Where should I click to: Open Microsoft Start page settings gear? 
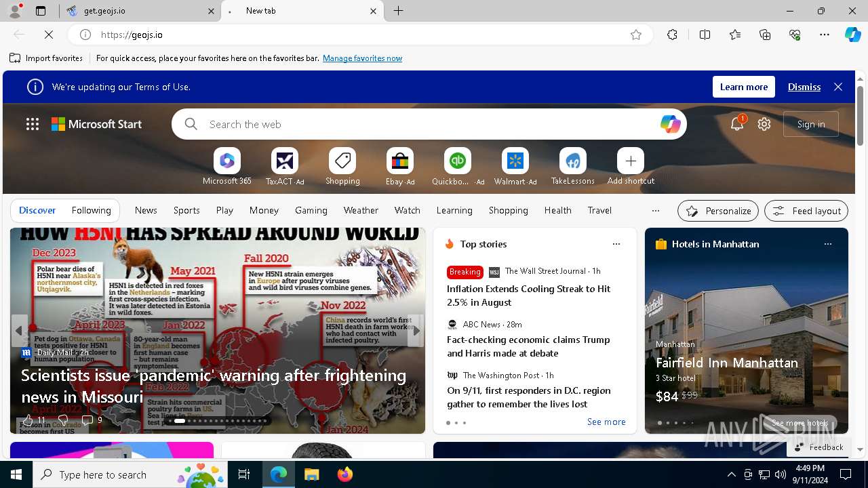(764, 124)
